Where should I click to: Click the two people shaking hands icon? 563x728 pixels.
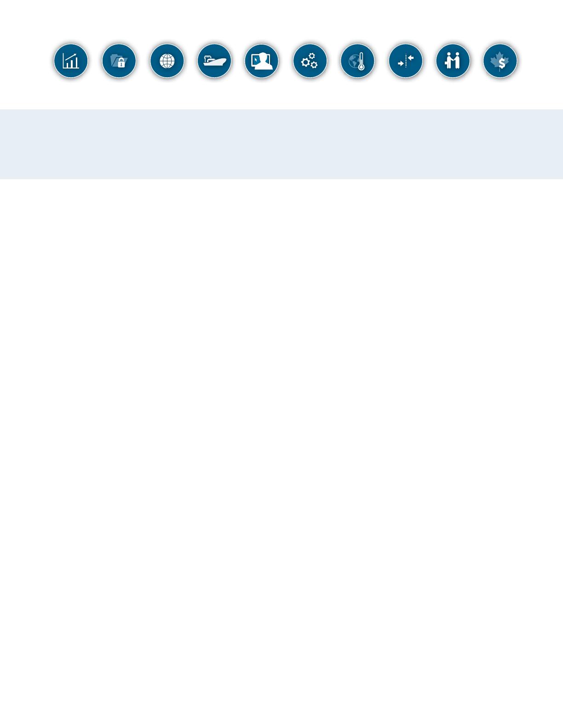click(453, 61)
